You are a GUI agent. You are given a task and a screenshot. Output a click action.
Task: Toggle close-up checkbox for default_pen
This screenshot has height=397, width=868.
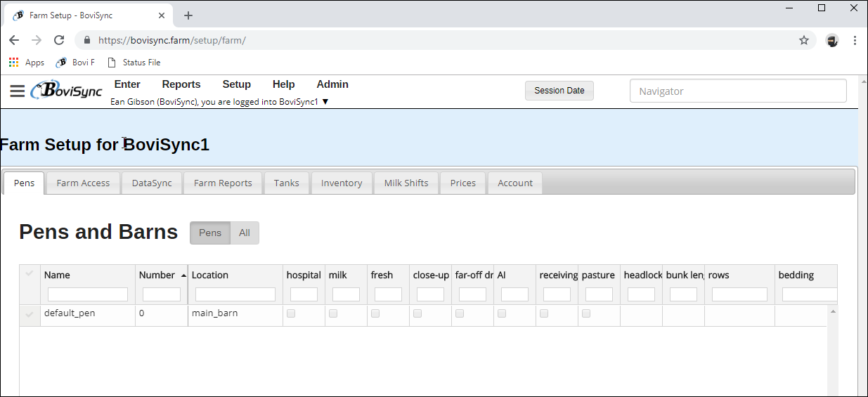pyautogui.click(x=417, y=313)
